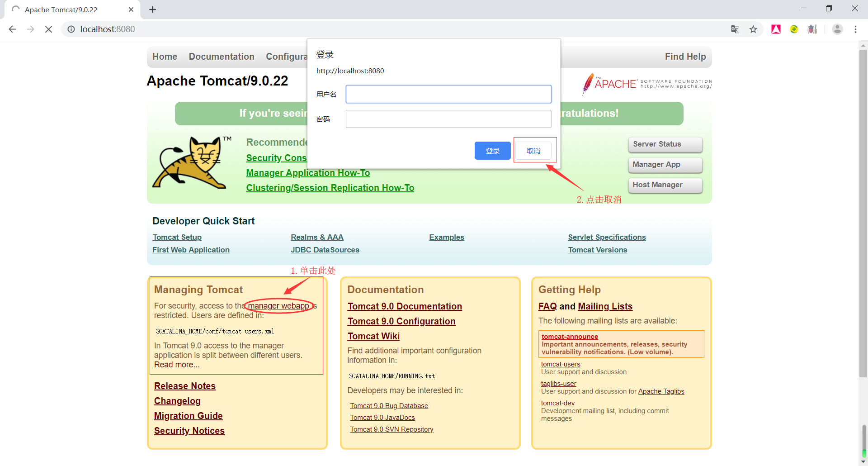Open the user profile avatar icon
The width and height of the screenshot is (868, 466).
pos(837,29)
